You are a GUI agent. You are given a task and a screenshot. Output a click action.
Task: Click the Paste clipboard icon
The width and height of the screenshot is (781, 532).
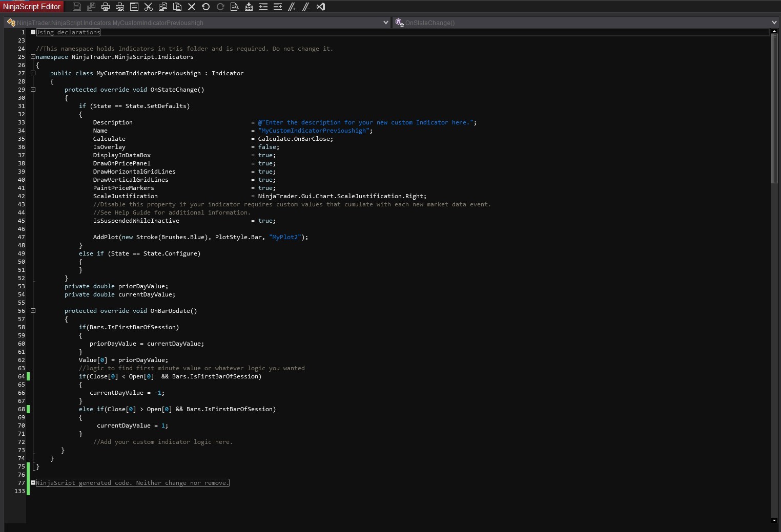coord(177,7)
